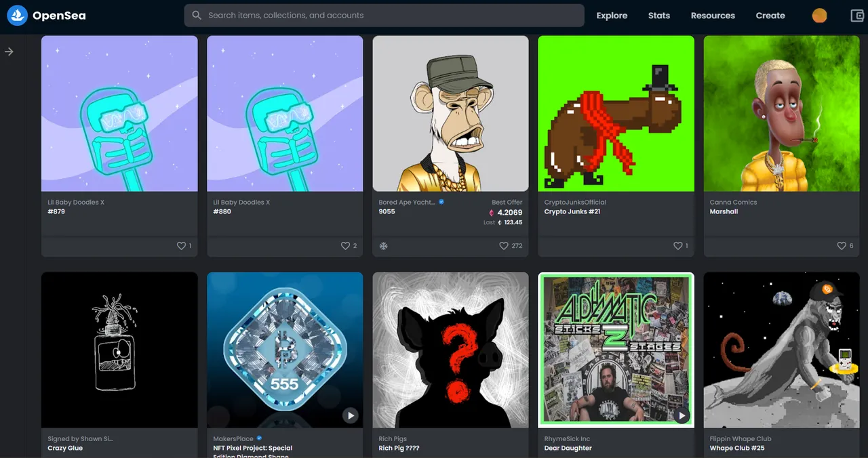Open the #880 skeleton popsicle thumbnail
Image resolution: width=868 pixels, height=458 pixels.
coord(285,113)
